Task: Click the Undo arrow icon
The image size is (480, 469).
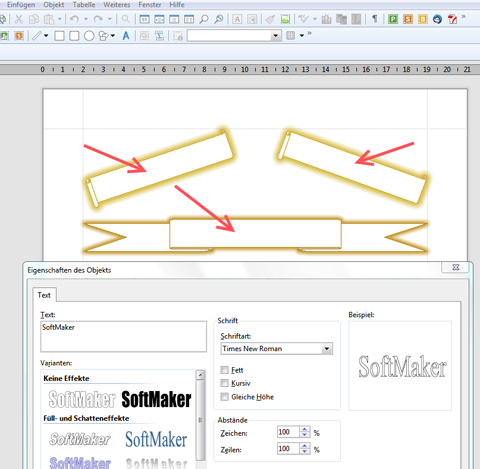Action: click(74, 19)
